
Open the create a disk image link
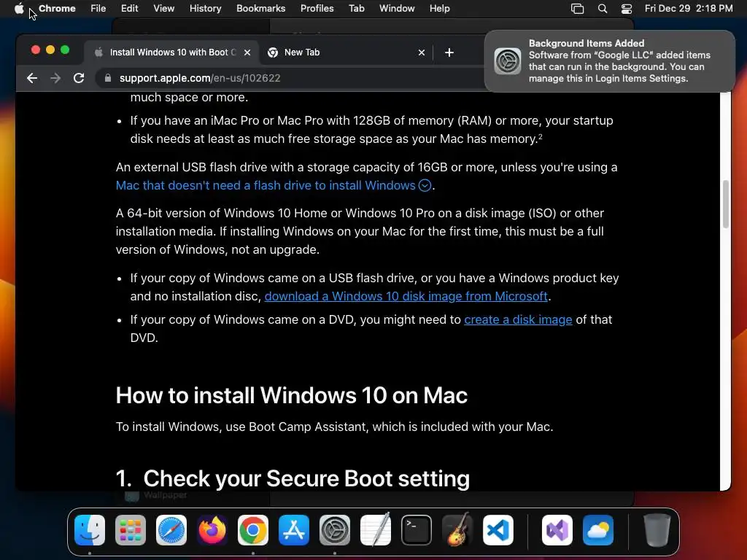(x=518, y=319)
